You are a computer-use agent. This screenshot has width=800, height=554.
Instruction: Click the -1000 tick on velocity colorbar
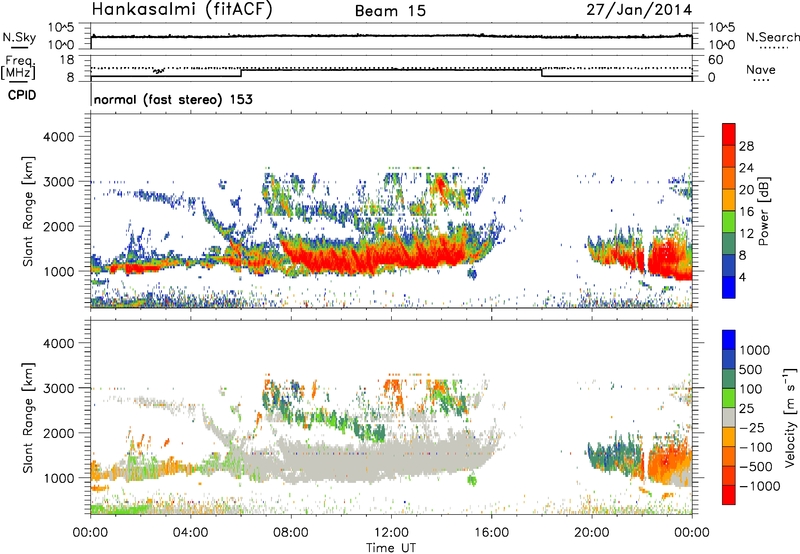(760, 486)
